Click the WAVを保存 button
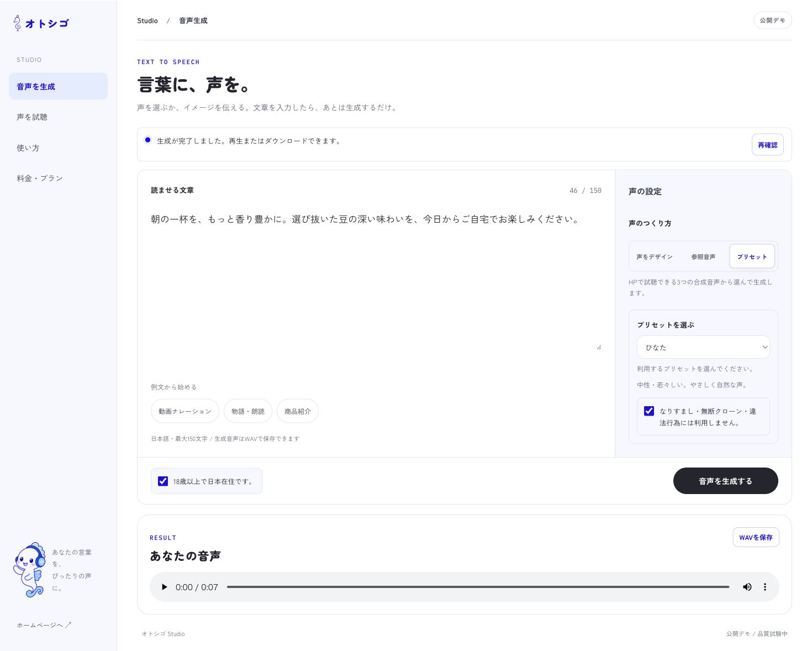 click(x=756, y=537)
